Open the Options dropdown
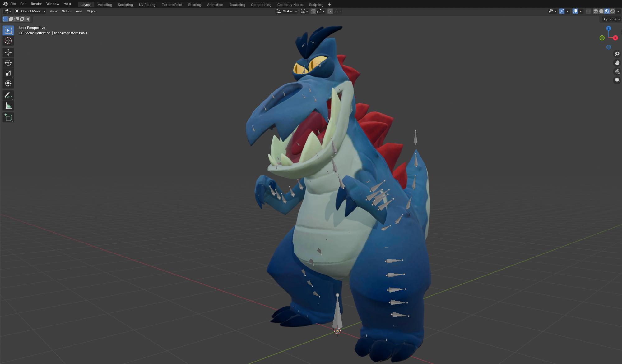Viewport: 622px width, 364px height. [611, 19]
